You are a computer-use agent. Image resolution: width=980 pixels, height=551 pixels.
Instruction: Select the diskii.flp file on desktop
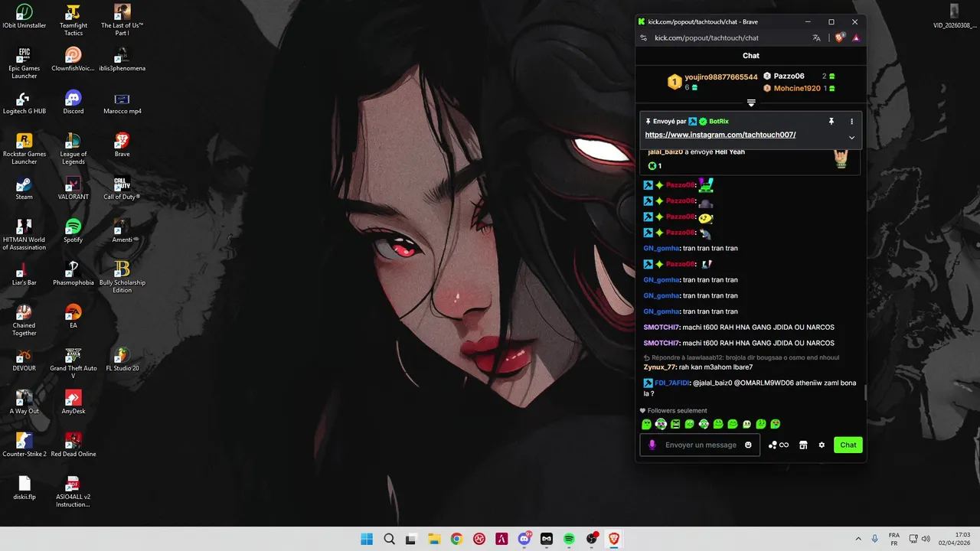pyautogui.click(x=24, y=488)
